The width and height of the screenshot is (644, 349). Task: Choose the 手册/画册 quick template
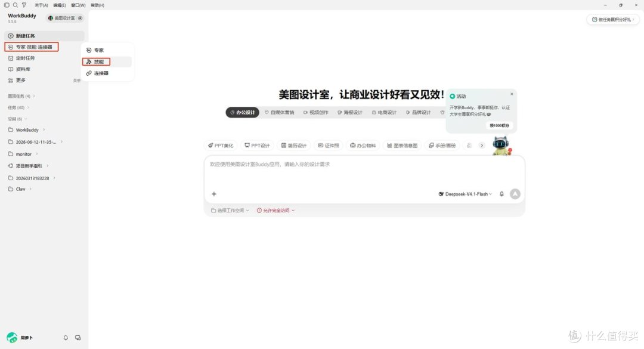(442, 146)
